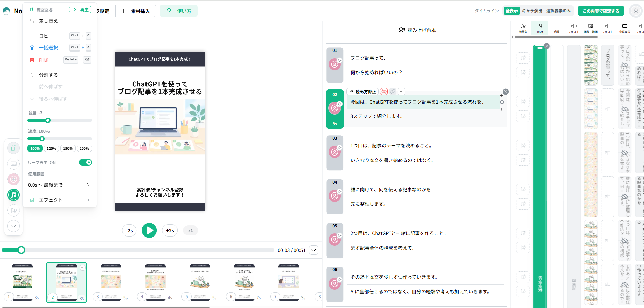Expand the left sidebar down chevron
The image size is (644, 308).
(14, 226)
